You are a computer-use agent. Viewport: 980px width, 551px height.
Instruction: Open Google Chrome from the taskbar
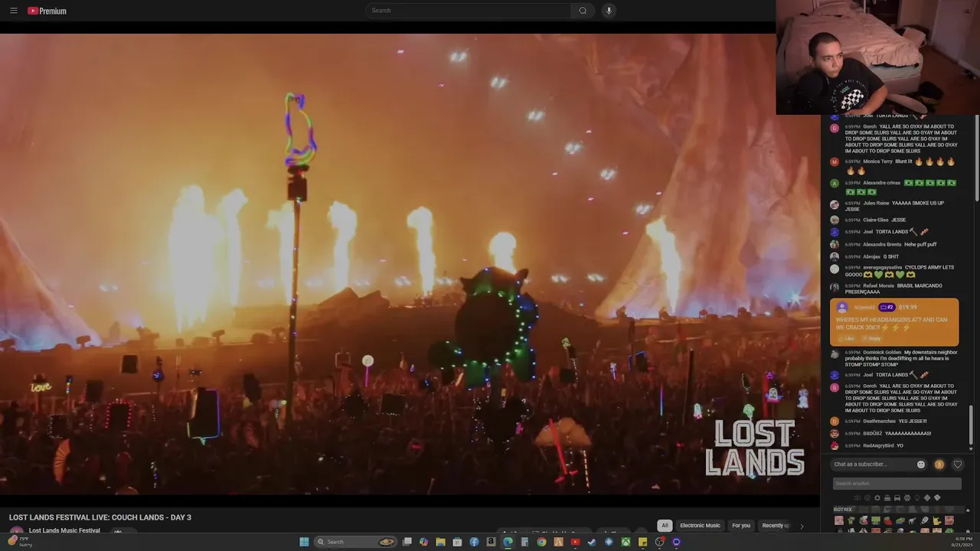pos(541,542)
